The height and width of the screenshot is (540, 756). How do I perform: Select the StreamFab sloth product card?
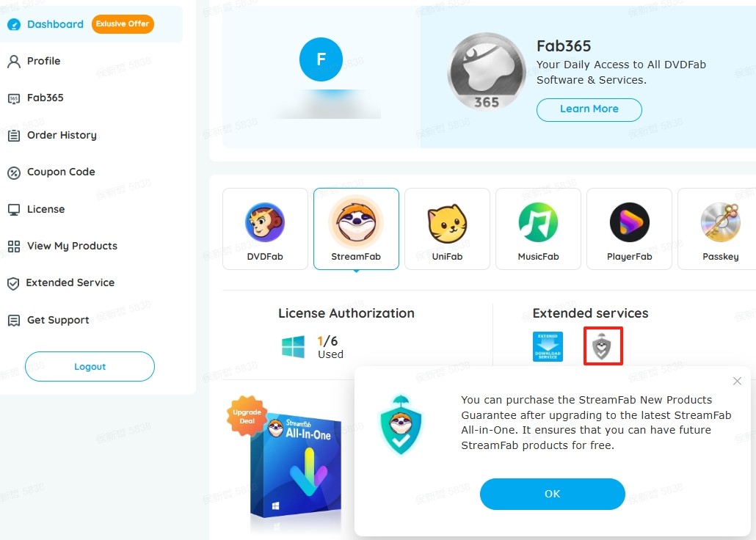[356, 229]
